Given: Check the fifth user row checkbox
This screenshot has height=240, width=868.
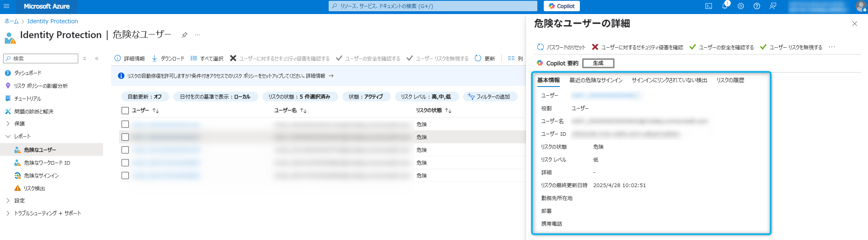Looking at the screenshot, I should (125, 175).
